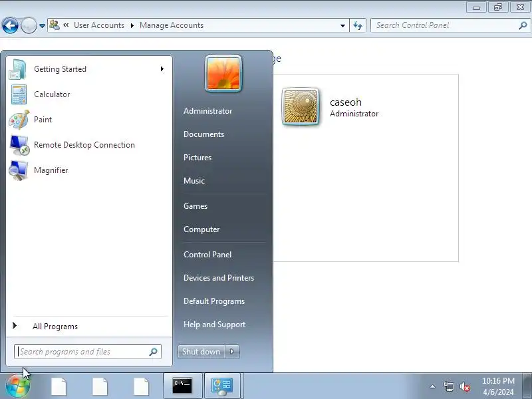Viewport: 532px width, 399px height.
Task: Open Devices and Printers
Action: pyautogui.click(x=219, y=278)
